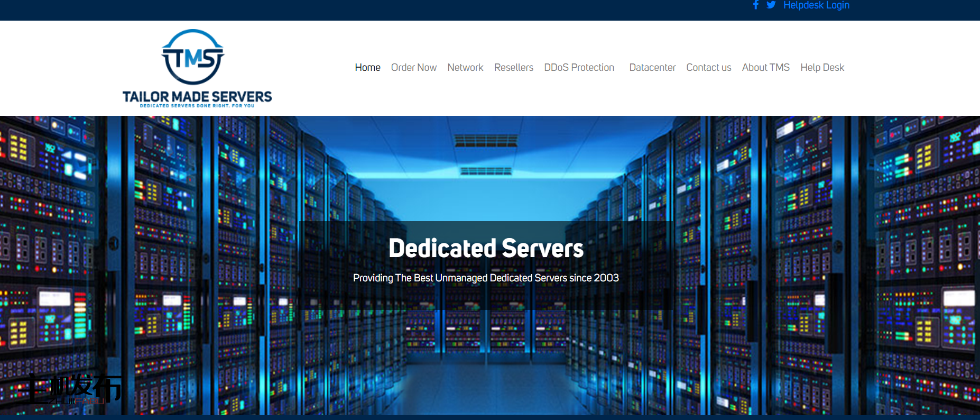
Task: Click the 'Dedicated servers done right' tagline
Action: (197, 106)
